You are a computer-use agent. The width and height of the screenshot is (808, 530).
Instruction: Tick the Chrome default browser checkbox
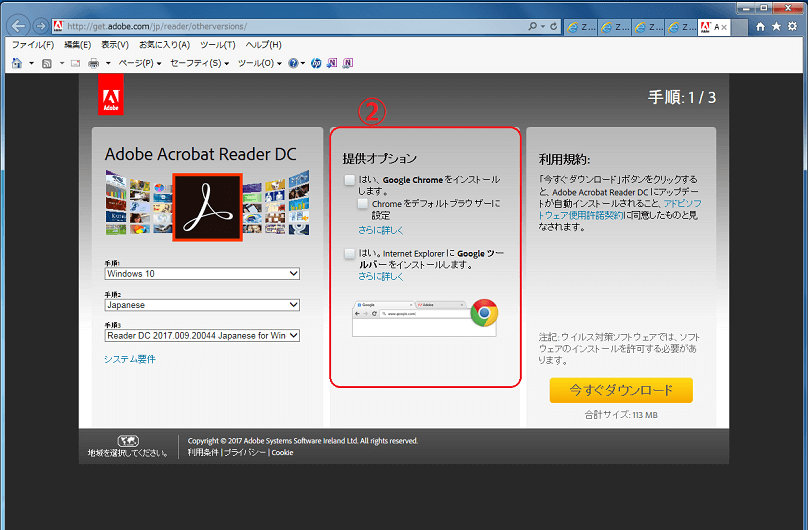pyautogui.click(x=363, y=203)
